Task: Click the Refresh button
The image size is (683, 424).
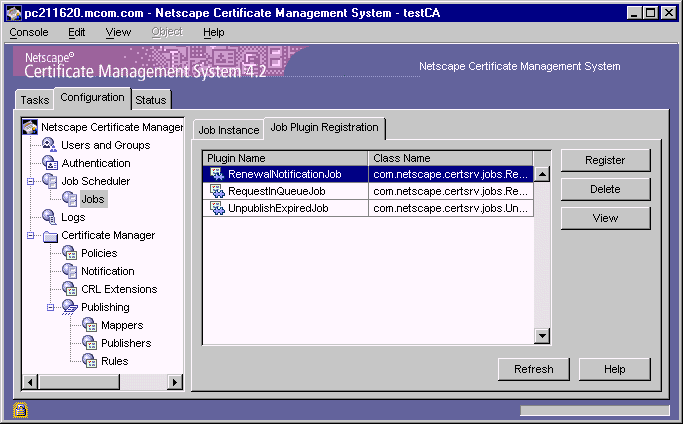Action: (534, 369)
